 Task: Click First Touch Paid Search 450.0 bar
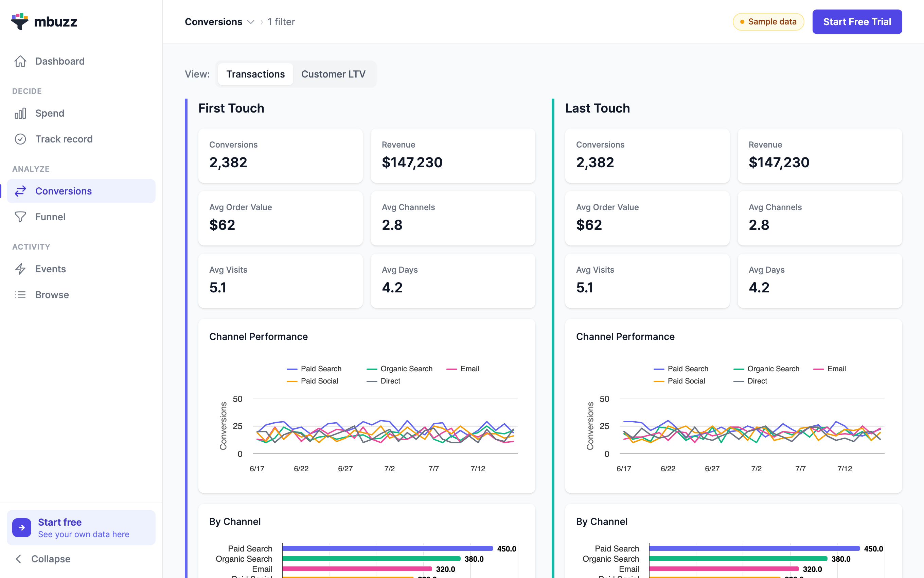(388, 548)
